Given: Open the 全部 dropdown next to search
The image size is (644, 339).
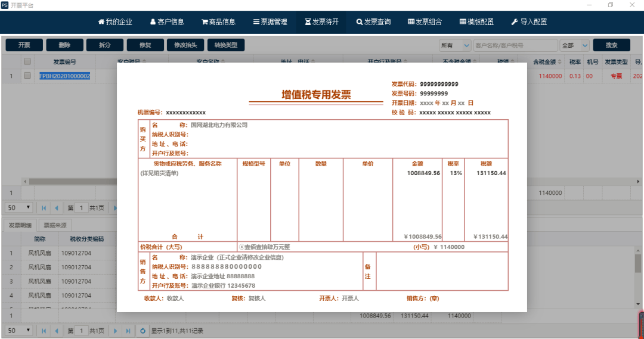Looking at the screenshot, I should (x=574, y=45).
